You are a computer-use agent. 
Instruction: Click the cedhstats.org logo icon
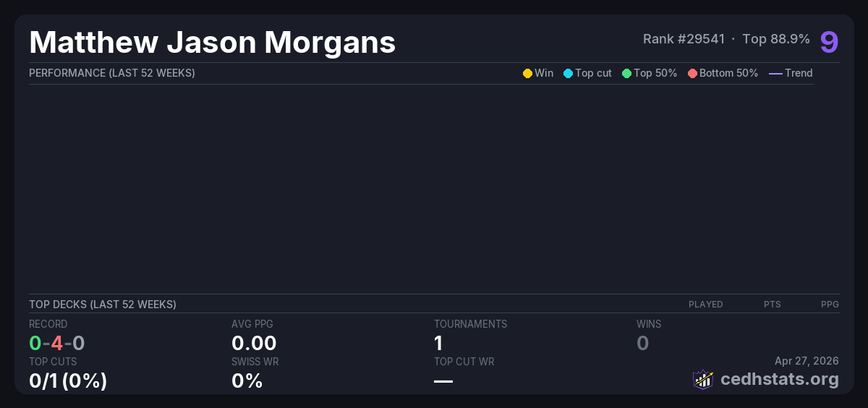pyautogui.click(x=703, y=379)
